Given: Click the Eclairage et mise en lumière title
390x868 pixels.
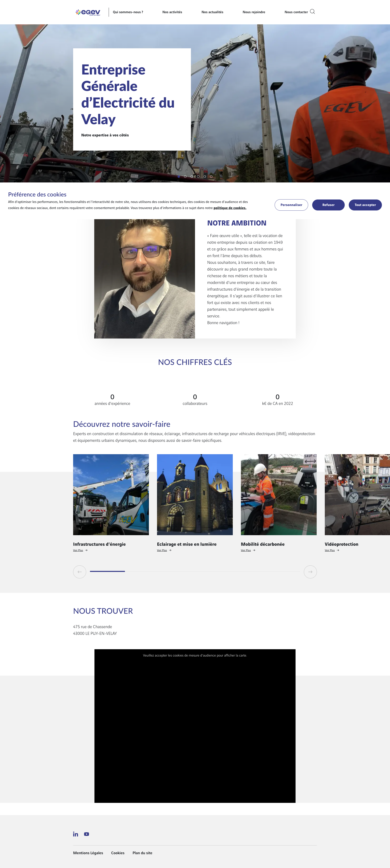Looking at the screenshot, I should point(186,544).
